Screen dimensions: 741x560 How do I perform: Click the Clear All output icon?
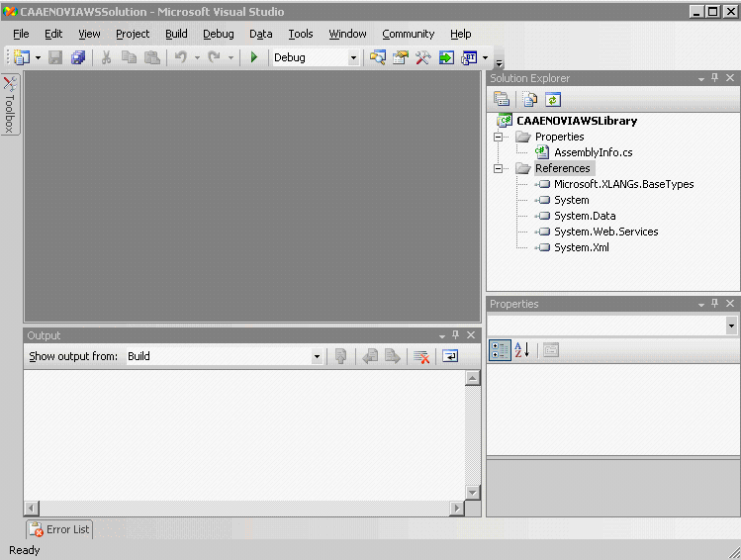421,356
